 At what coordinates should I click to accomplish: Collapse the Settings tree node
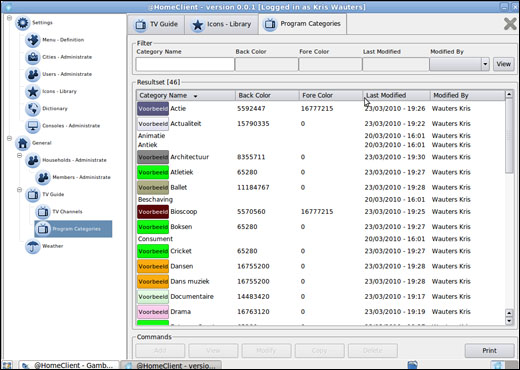(9, 18)
